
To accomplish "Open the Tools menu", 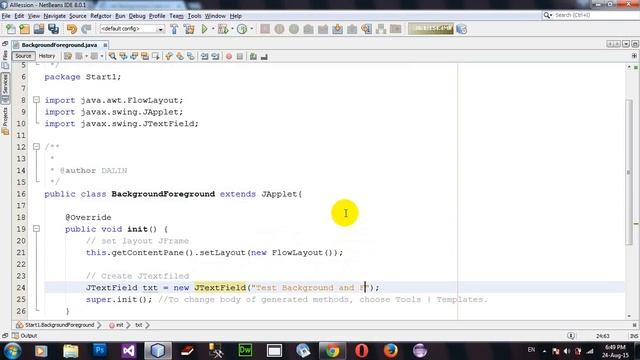I will point(194,16).
